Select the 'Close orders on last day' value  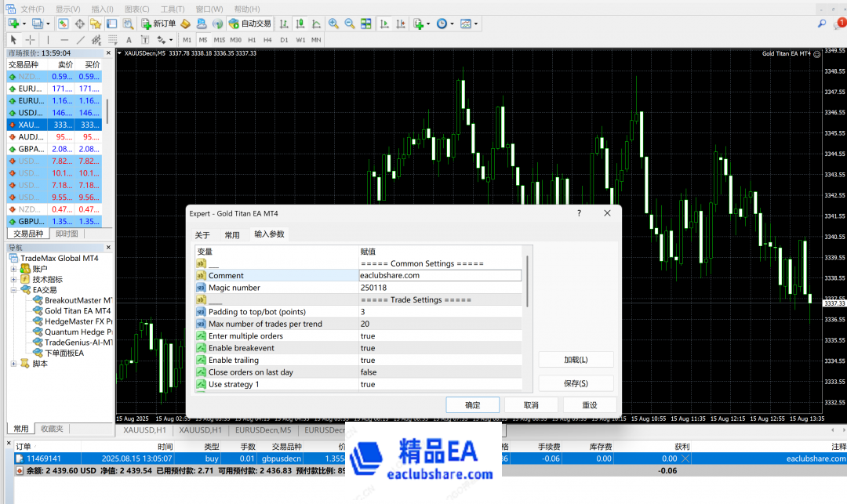pos(439,372)
